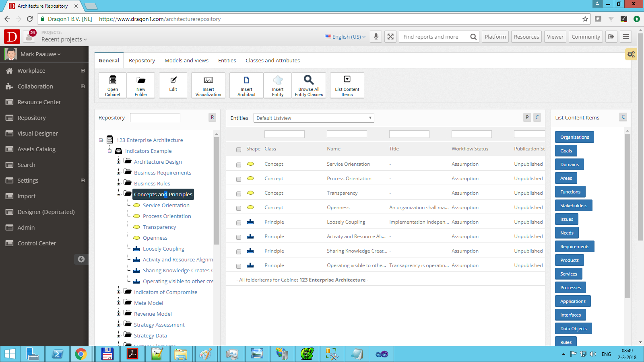Check the Transparency row checkbox
This screenshot has width=644, height=362.
pyautogui.click(x=239, y=194)
